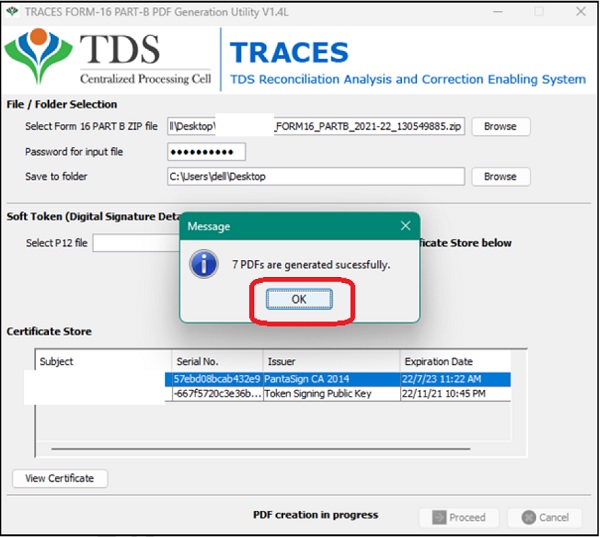Viewport: 600px width, 537px height.
Task: Click OK in the Message dialog
Action: pyautogui.click(x=299, y=299)
